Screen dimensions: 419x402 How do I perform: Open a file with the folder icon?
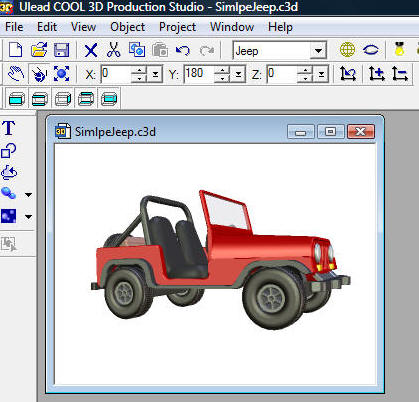39,50
